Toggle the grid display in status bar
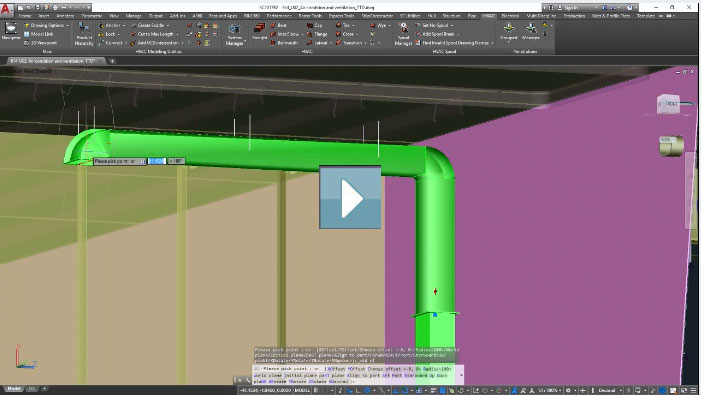 tap(316, 390)
